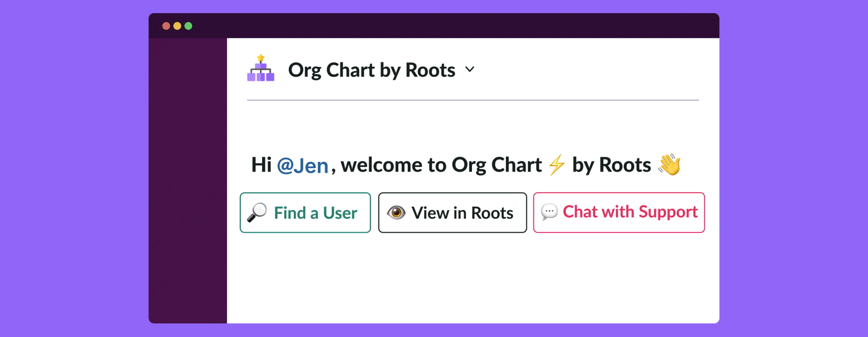Click the speech bubble support icon
Screen dimensions: 868x337
549,212
